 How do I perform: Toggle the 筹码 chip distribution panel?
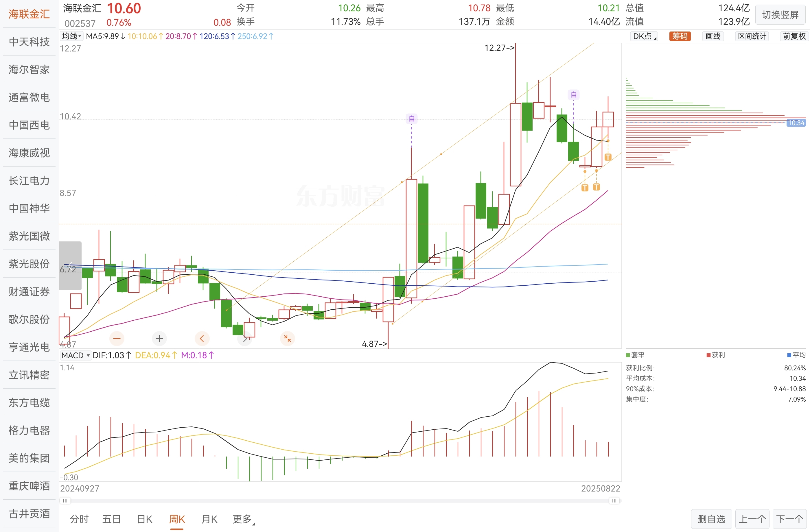[x=680, y=36]
